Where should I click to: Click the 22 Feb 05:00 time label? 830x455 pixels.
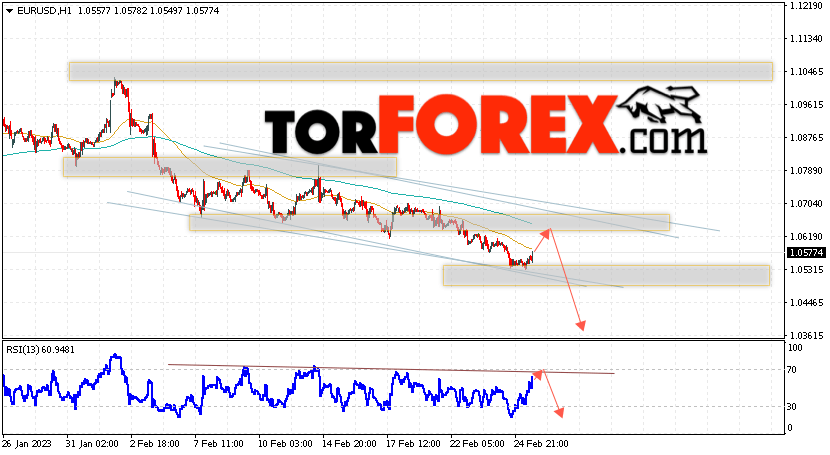pyautogui.click(x=477, y=443)
